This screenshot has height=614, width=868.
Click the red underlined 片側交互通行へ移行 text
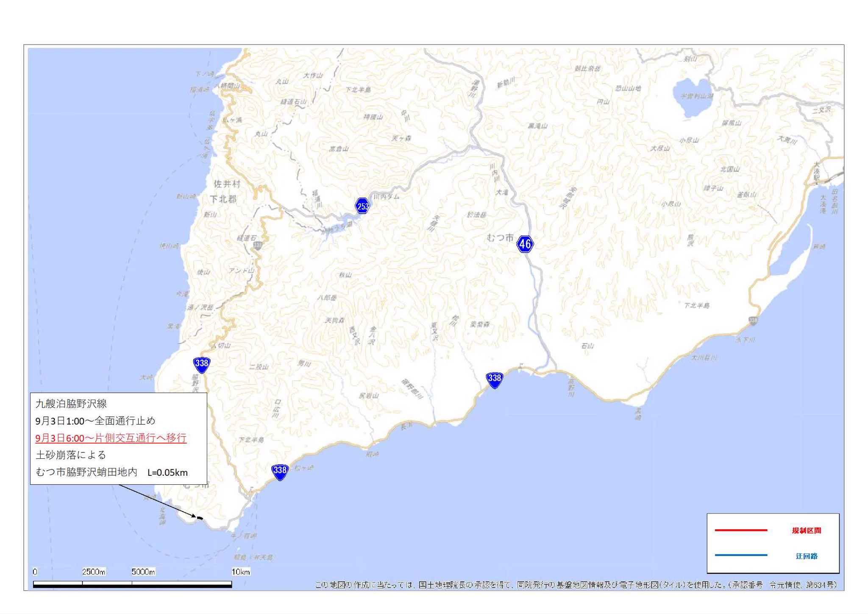[141, 438]
